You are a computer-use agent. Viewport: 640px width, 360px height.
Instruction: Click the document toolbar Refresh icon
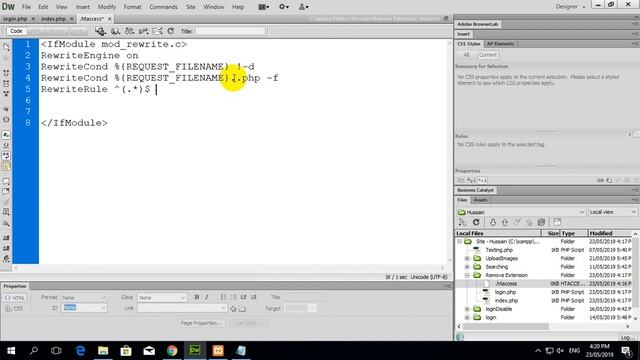tap(171, 31)
